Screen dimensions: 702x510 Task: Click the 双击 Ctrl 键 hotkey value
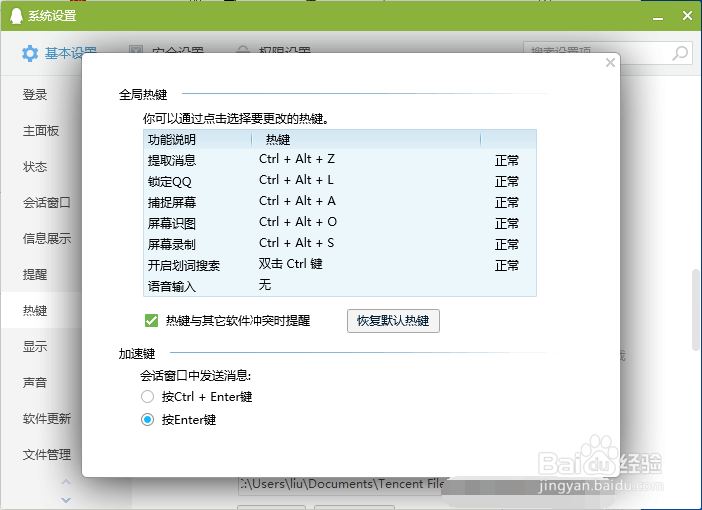[291, 264]
